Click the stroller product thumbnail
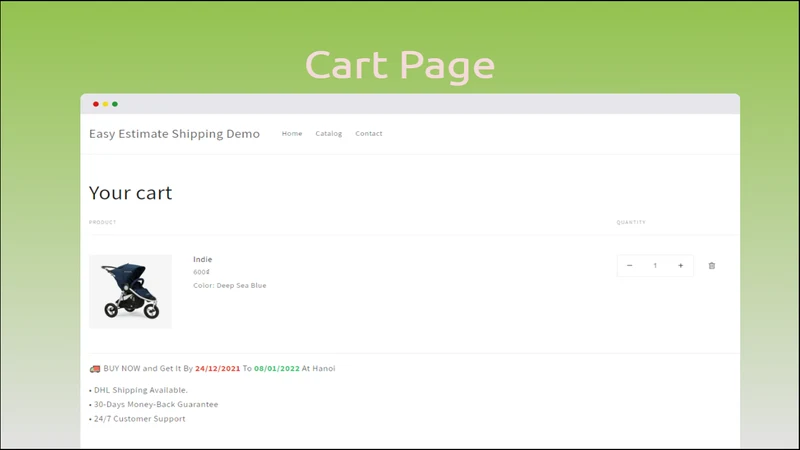The image size is (800, 450). click(130, 291)
